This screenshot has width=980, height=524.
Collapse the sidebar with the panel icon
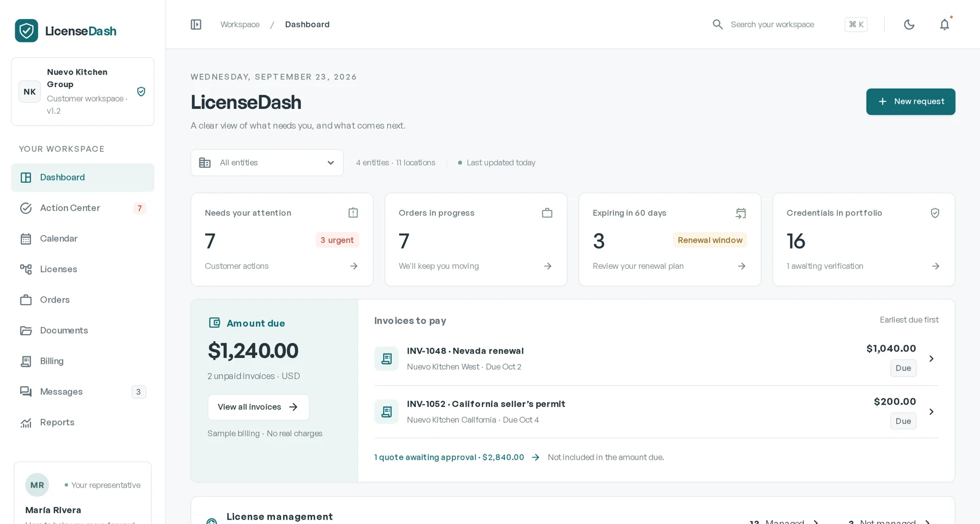pyautogui.click(x=196, y=24)
